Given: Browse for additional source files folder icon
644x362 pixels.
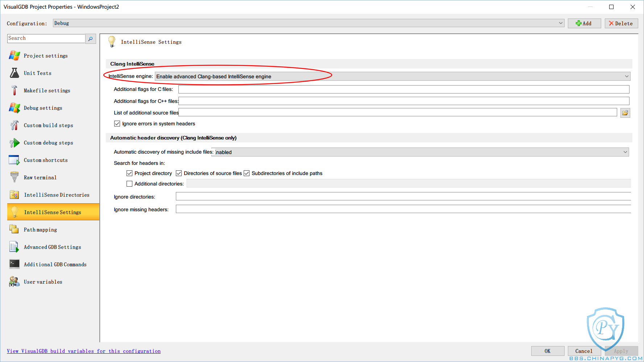Looking at the screenshot, I should [x=625, y=113].
